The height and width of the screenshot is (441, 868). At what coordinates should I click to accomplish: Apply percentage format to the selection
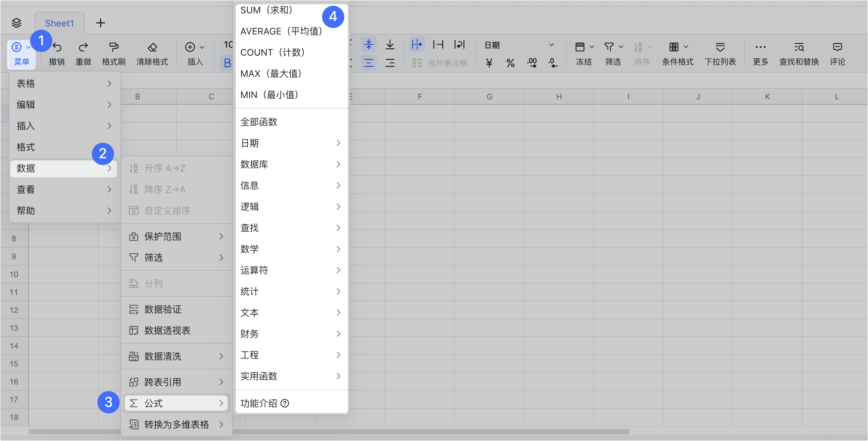(510, 62)
